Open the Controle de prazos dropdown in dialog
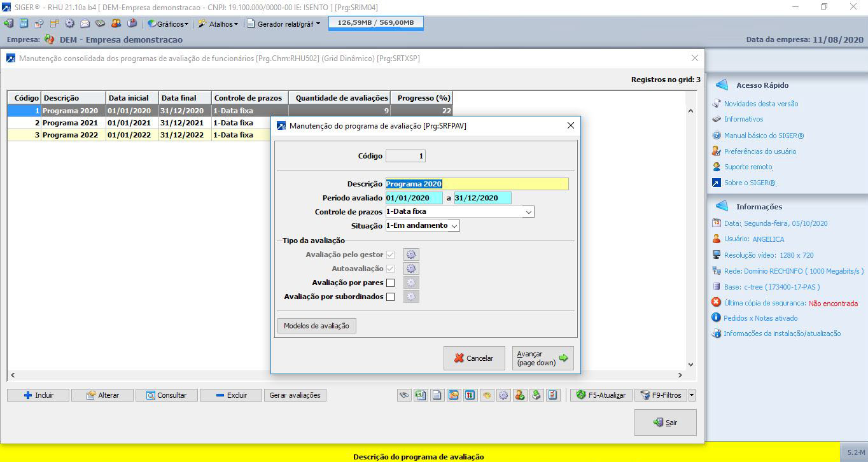868x462 pixels. [529, 212]
